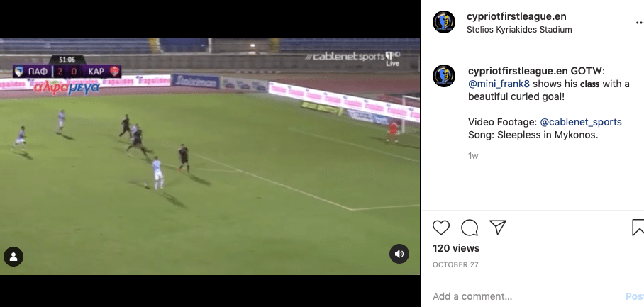This screenshot has width=644, height=307.
Task: Share post with paper plane icon
Action: click(x=498, y=228)
